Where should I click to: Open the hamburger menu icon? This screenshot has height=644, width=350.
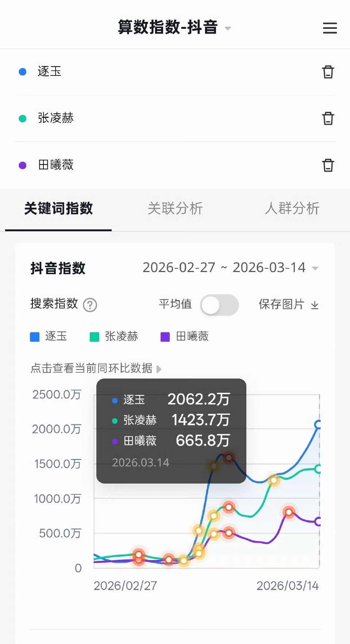[330, 28]
